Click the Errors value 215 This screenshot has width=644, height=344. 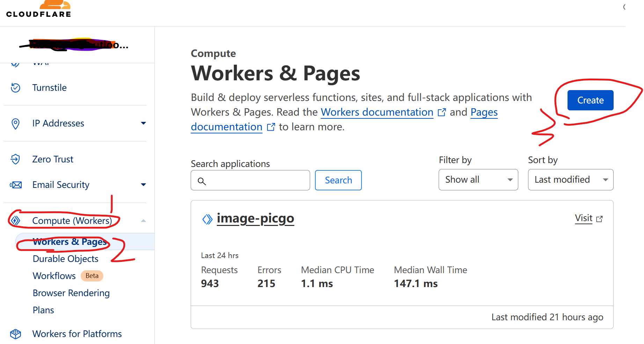[266, 284]
